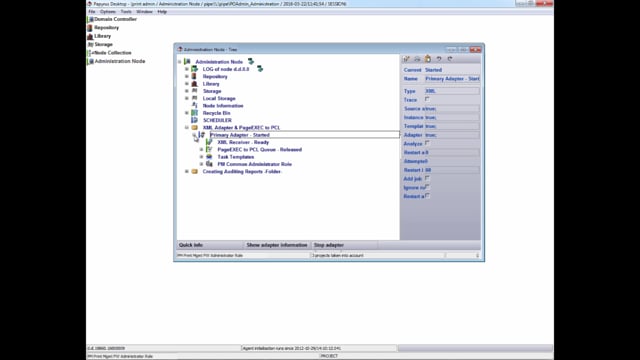Select the PageEXEC to PCL Queue icon
This screenshot has height=360, width=640.
click(x=209, y=149)
